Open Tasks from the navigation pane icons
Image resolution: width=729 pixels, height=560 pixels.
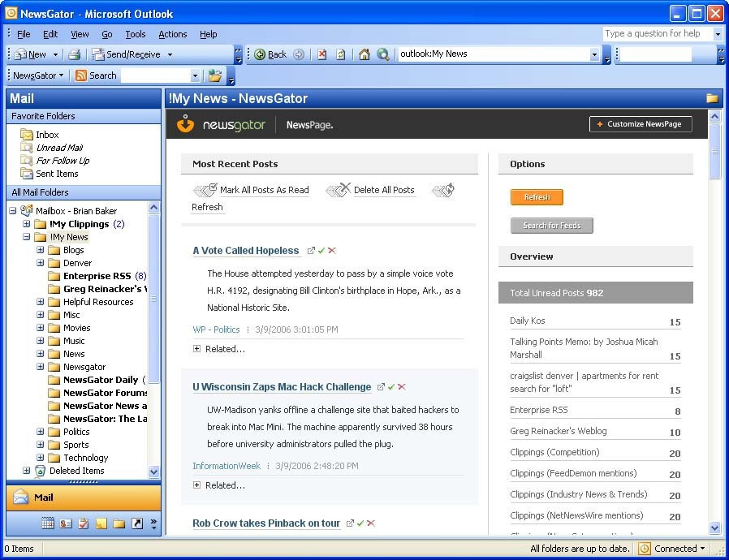coord(84,523)
